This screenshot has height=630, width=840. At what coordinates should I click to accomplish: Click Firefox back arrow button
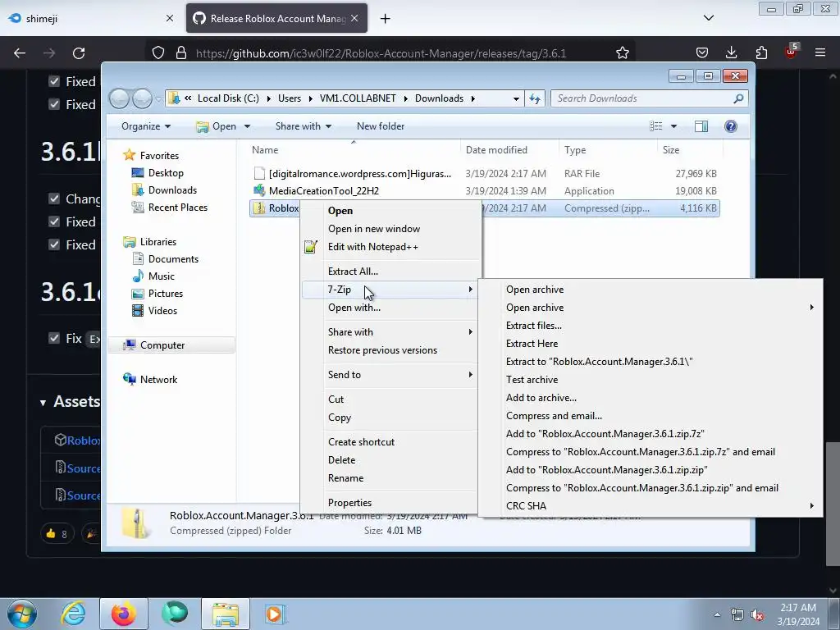pyautogui.click(x=20, y=53)
